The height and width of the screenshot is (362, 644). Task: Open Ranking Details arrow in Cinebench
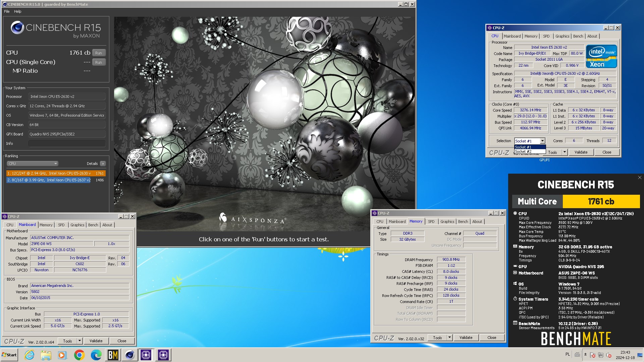tap(103, 164)
